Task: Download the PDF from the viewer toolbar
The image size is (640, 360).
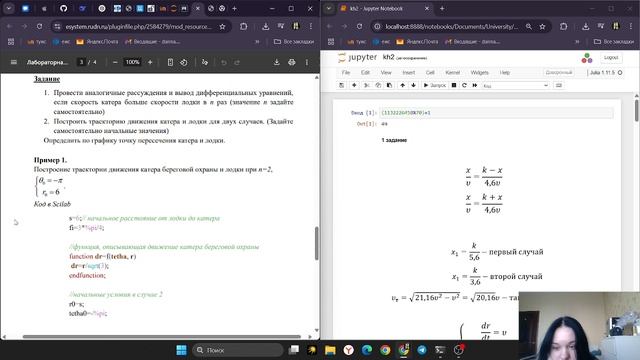Action: (276, 62)
